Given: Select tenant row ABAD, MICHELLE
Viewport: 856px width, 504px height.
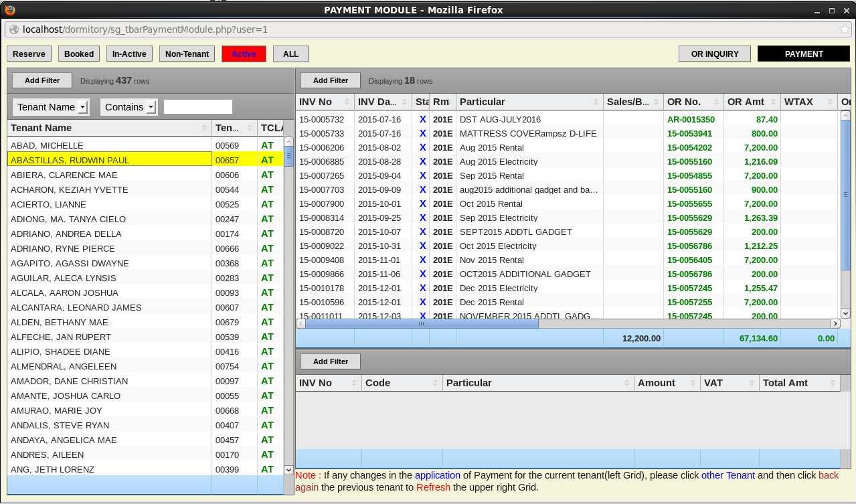Looking at the screenshot, I should pos(47,145).
